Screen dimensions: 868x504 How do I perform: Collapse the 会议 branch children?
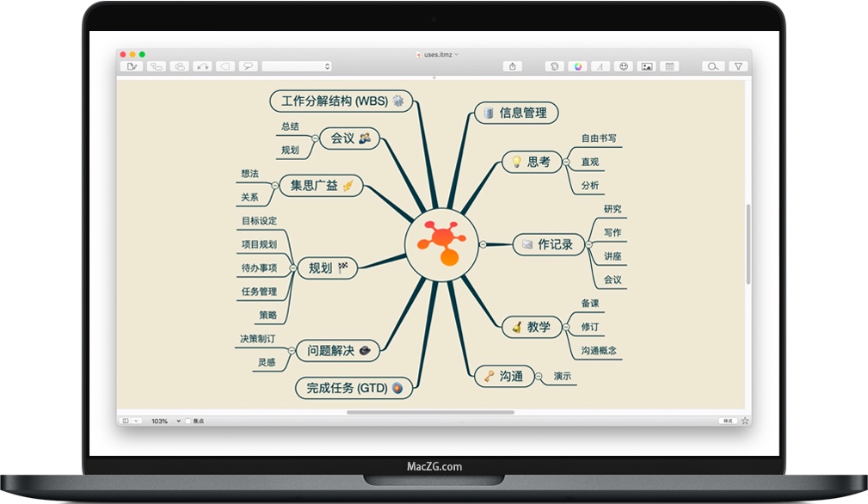coord(315,138)
